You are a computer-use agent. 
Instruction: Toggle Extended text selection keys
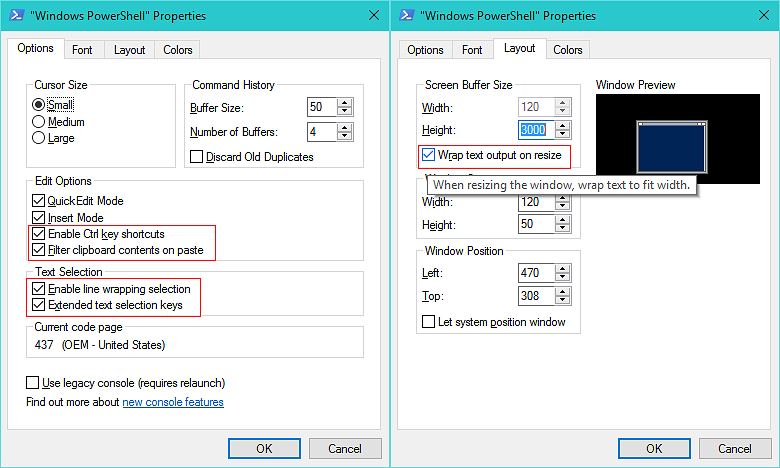(38, 305)
